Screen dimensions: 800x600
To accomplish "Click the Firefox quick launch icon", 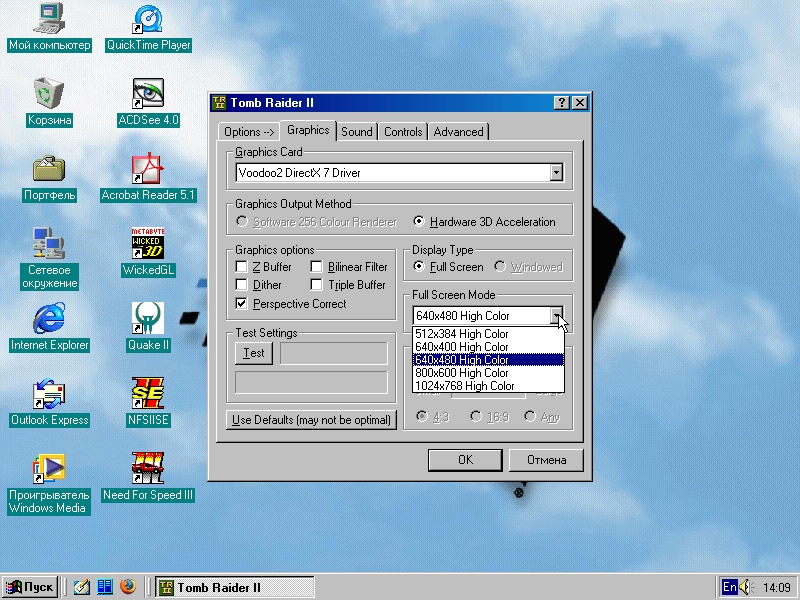I will pyautogui.click(x=127, y=587).
